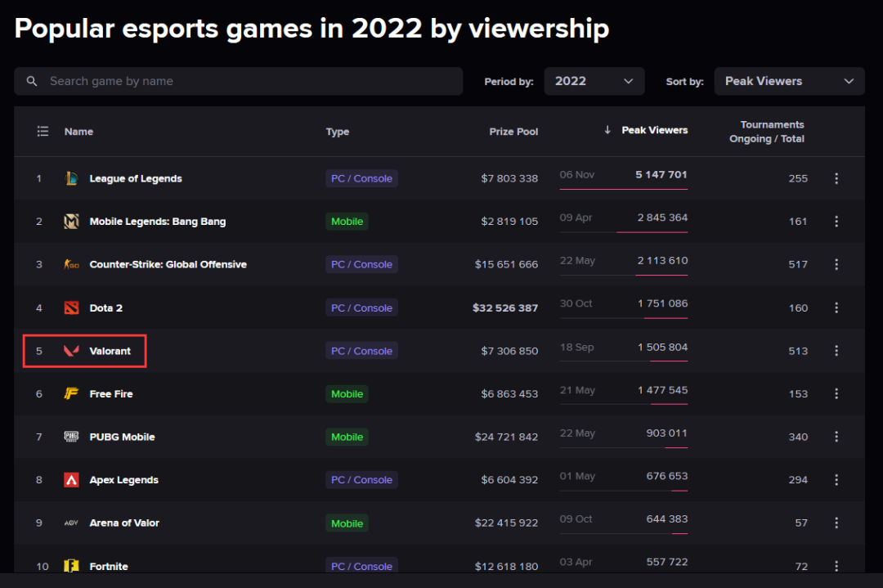Open the Arena of Valor name link
The height and width of the screenshot is (588, 883).
124,523
